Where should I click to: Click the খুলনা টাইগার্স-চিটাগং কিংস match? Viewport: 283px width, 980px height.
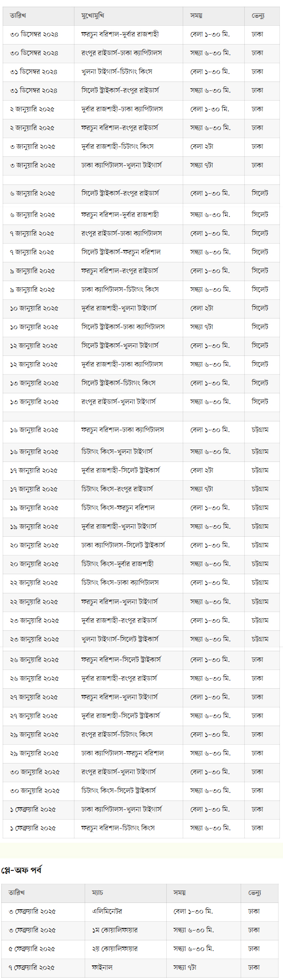(116, 72)
